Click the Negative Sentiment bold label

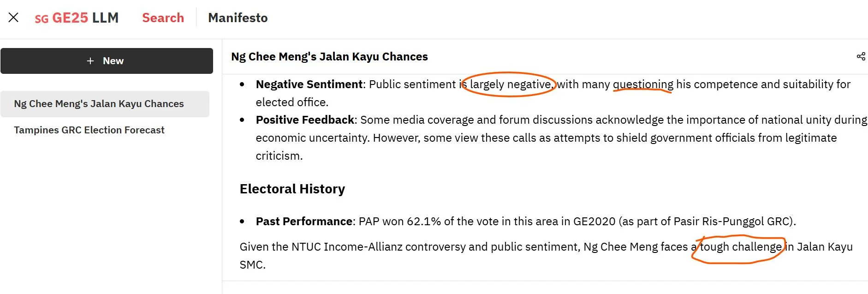click(x=309, y=84)
